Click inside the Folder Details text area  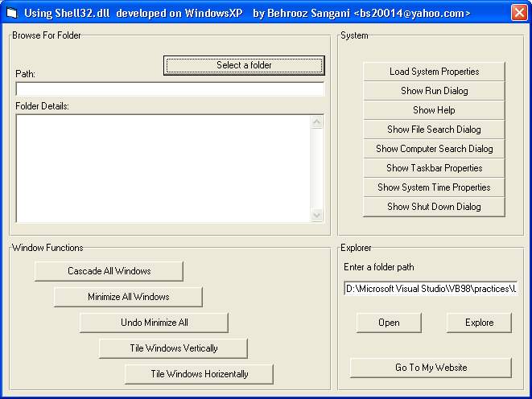point(161,168)
